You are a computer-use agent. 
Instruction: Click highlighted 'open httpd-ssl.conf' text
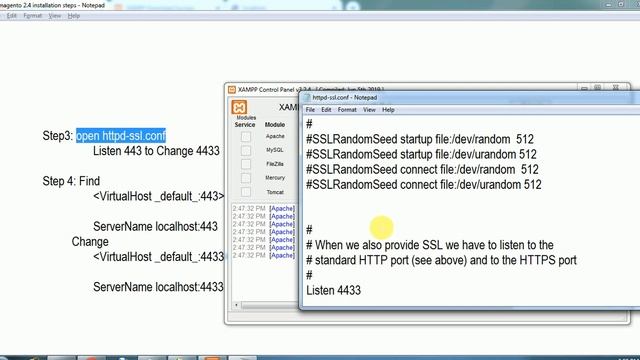[121, 136]
